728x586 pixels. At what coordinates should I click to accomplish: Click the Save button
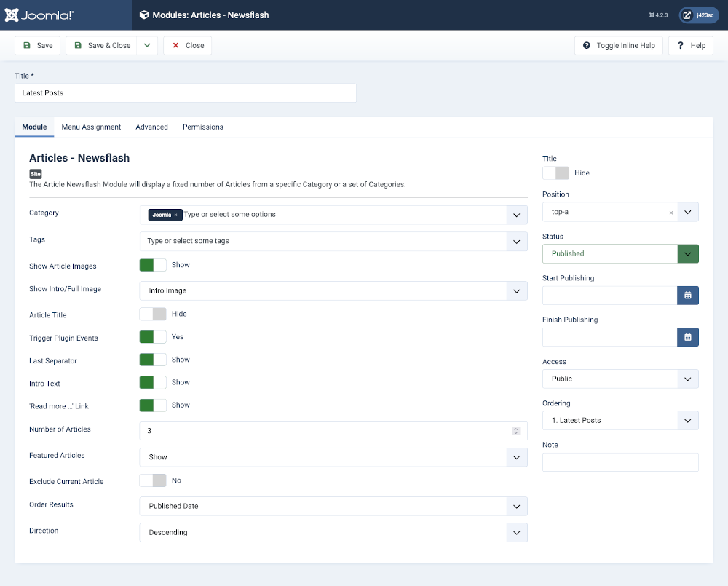pos(37,45)
